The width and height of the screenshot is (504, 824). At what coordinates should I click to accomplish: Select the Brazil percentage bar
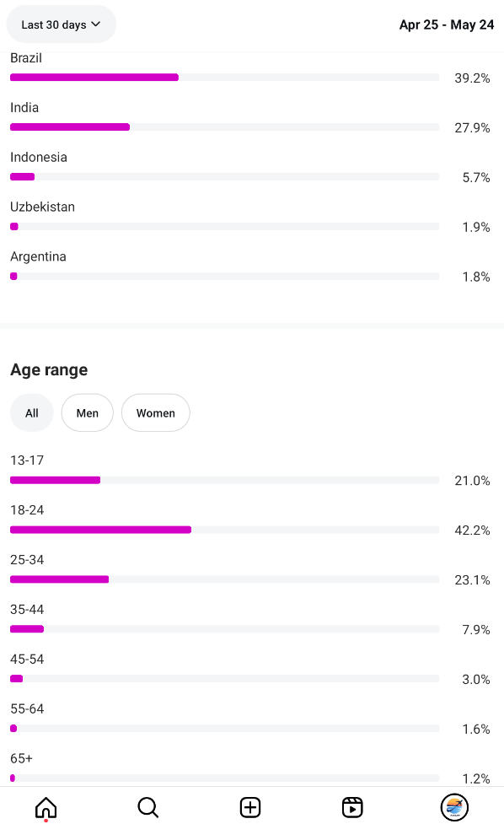click(225, 78)
